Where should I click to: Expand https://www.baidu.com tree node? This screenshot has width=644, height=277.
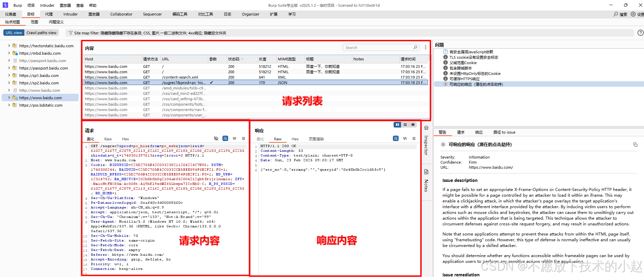pyautogui.click(x=9, y=98)
